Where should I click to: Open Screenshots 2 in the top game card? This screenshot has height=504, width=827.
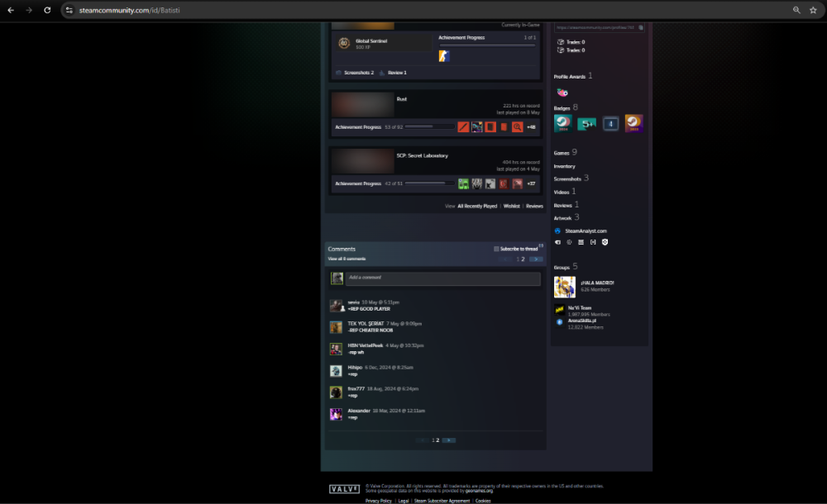click(x=359, y=73)
